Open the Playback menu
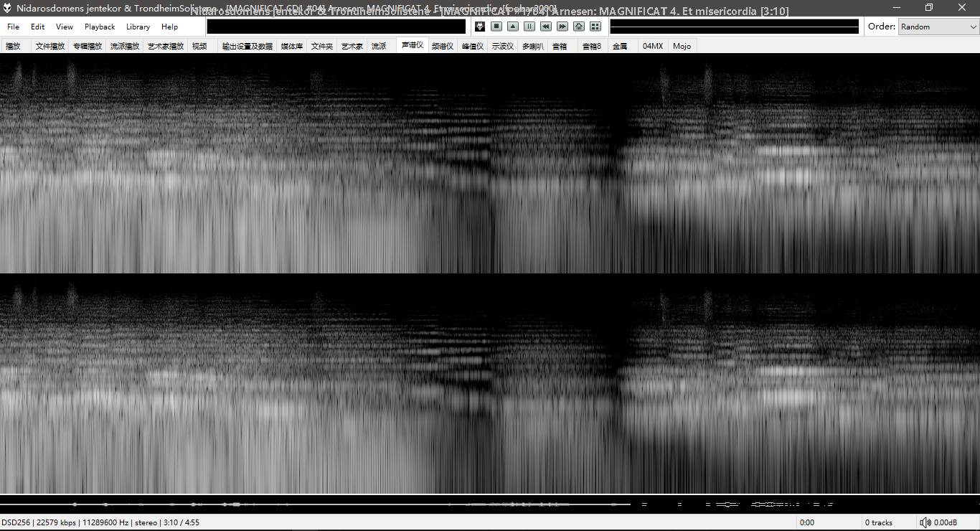 (x=100, y=27)
